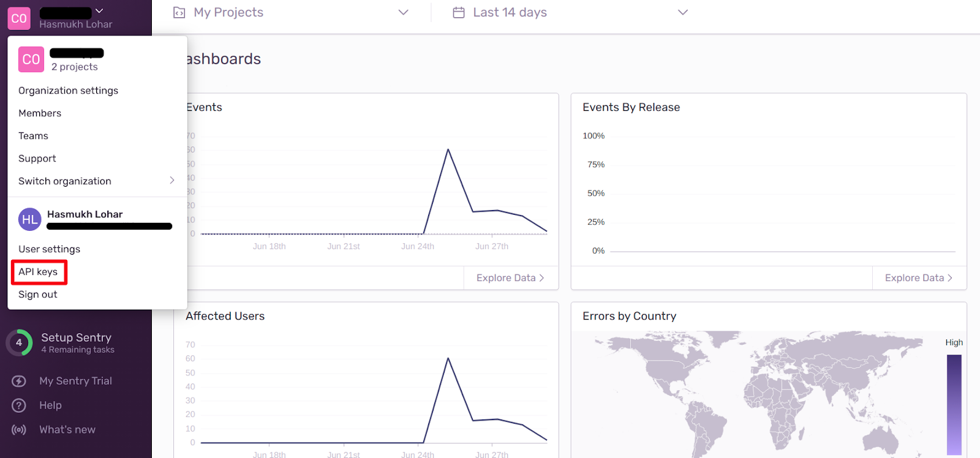The image size is (980, 458).
Task: Expand the Switch organization submenu arrow
Action: click(172, 181)
